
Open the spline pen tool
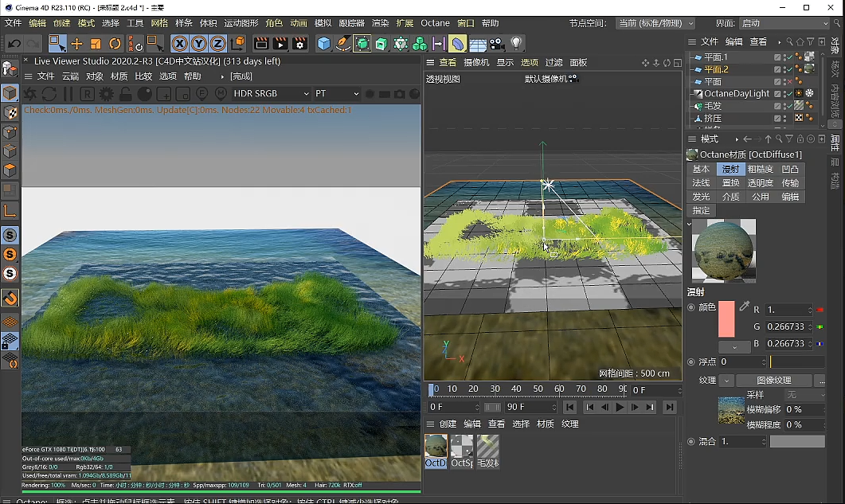tap(342, 44)
